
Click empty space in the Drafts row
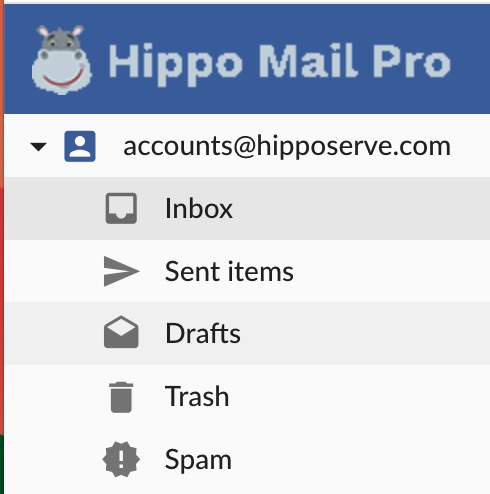[363, 333]
